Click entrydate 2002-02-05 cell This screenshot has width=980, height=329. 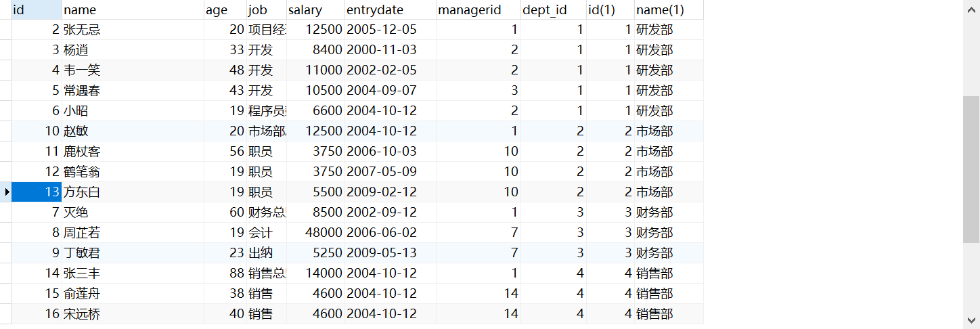390,70
